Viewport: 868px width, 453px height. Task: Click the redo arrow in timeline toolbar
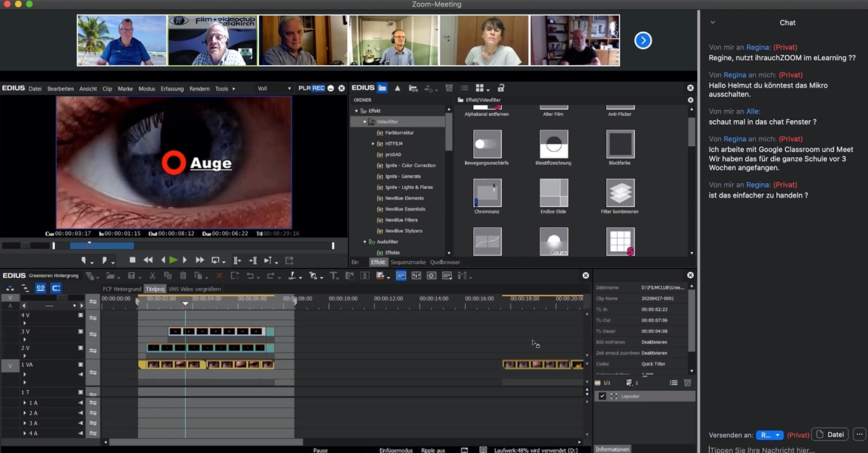(270, 276)
